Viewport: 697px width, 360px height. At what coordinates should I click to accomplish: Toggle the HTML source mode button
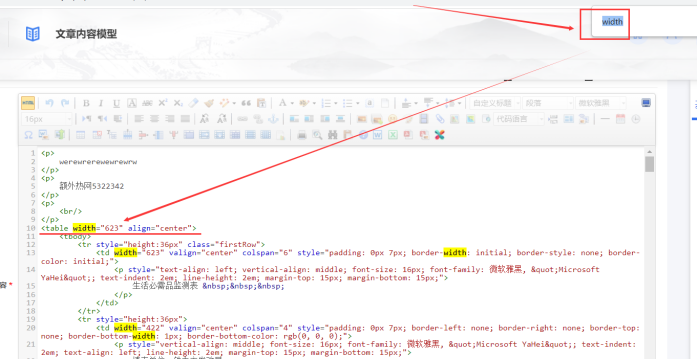point(28,103)
